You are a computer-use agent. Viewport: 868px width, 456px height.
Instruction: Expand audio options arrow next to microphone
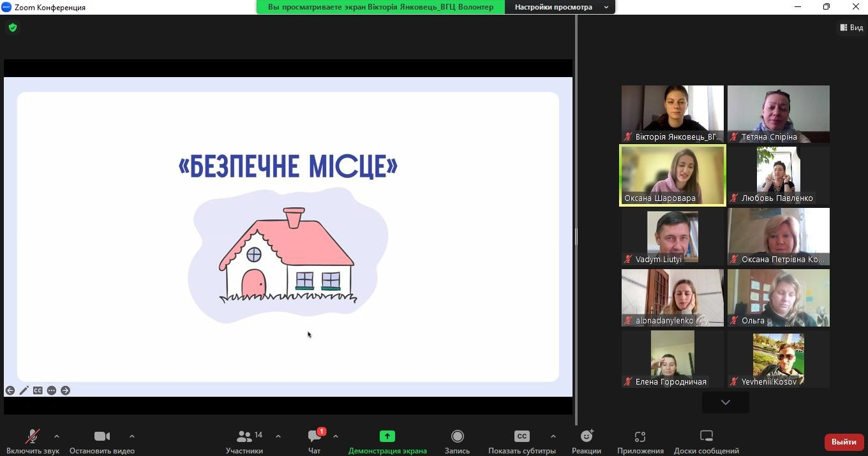pos(57,436)
